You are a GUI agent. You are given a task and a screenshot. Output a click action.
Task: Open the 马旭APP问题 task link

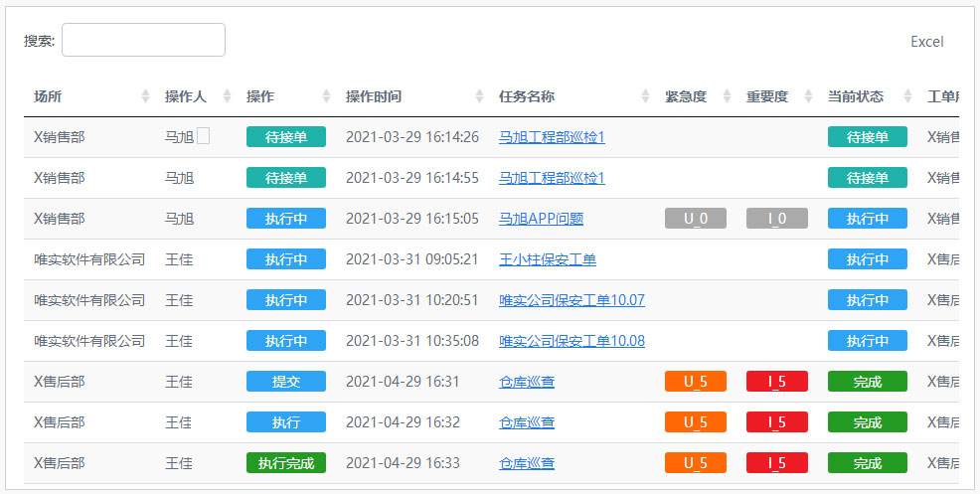(541, 219)
